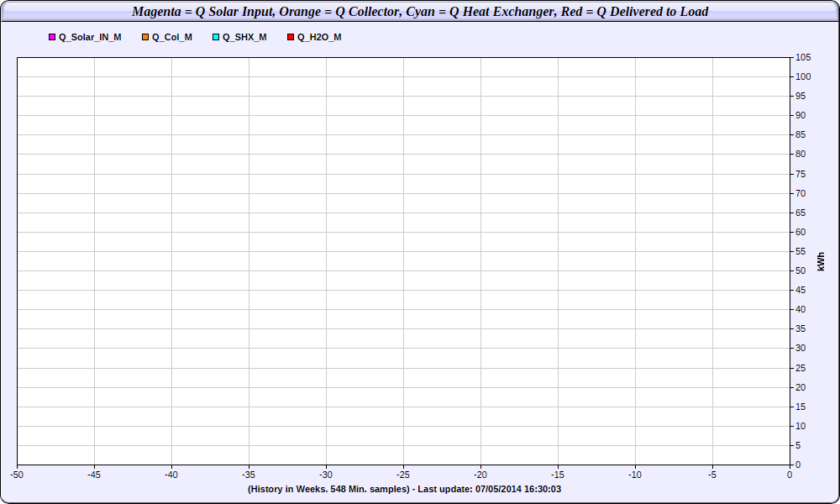Screen dimensions: 840x504
Task: Click the -30 x-axis tick label
Action: [326, 475]
